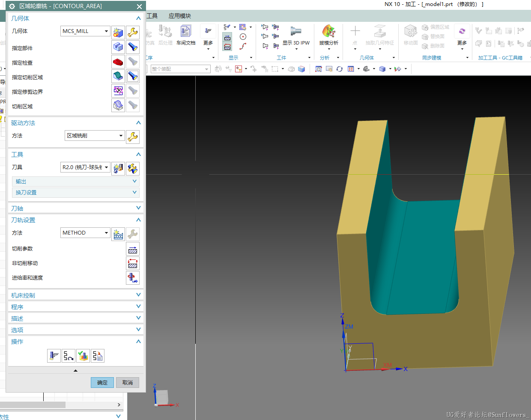Select cut area geometry icon in 指定切削区域 row
This screenshot has width=531, height=420.
pos(118,76)
